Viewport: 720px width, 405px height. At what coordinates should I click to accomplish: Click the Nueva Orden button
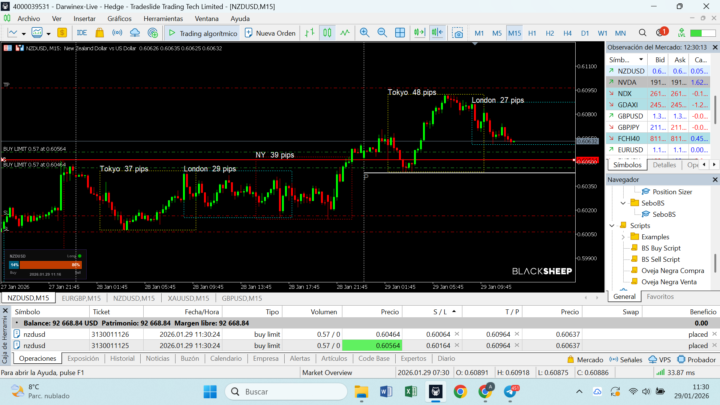(270, 33)
